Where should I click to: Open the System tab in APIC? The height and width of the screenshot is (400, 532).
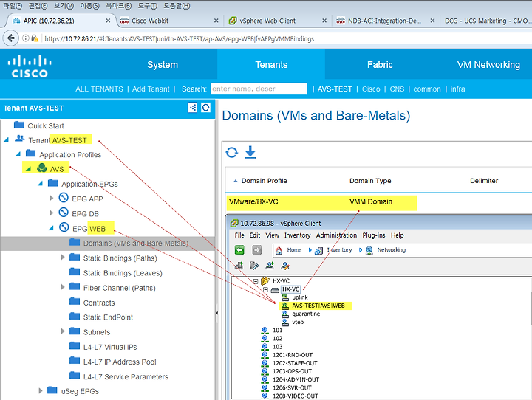pyautogui.click(x=163, y=64)
